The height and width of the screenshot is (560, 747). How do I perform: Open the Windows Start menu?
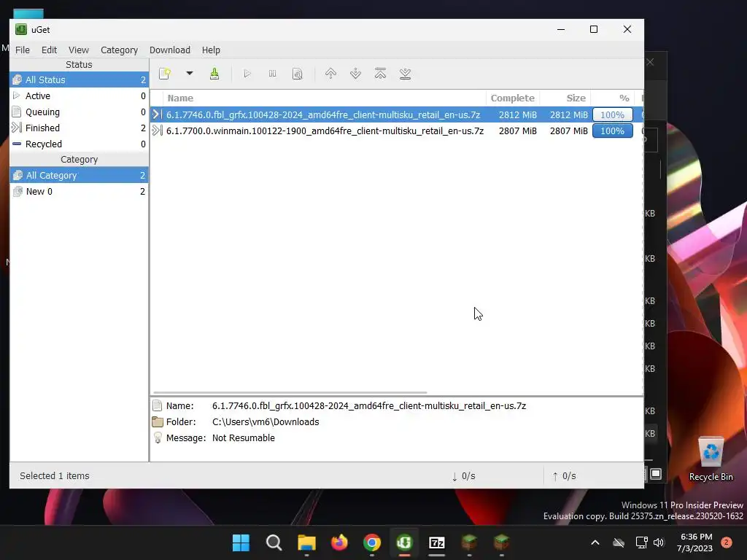pos(241,542)
